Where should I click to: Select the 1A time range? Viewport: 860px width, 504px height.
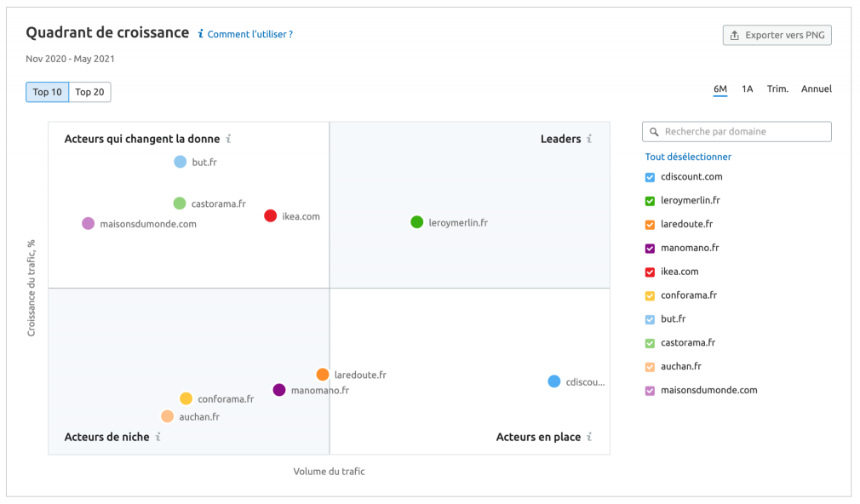coord(747,89)
